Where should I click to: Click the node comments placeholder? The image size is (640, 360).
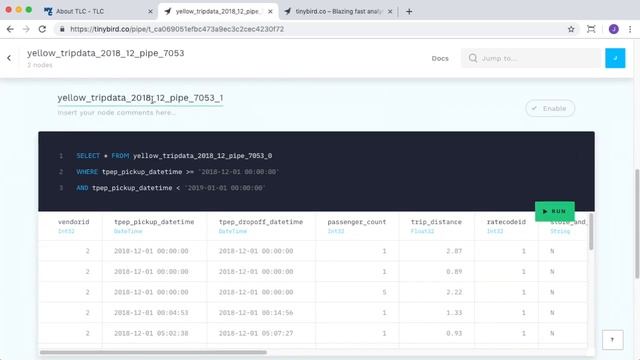point(117,113)
